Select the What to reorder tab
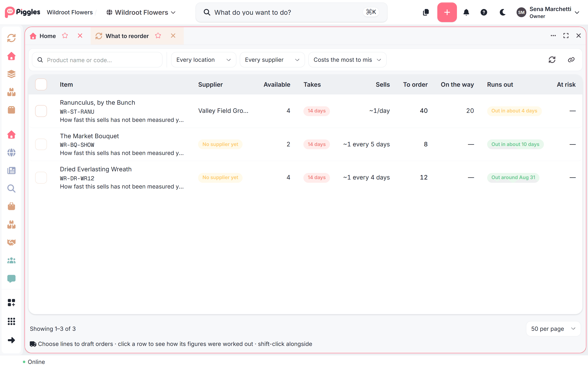The height and width of the screenshot is (368, 588). pyautogui.click(x=127, y=36)
